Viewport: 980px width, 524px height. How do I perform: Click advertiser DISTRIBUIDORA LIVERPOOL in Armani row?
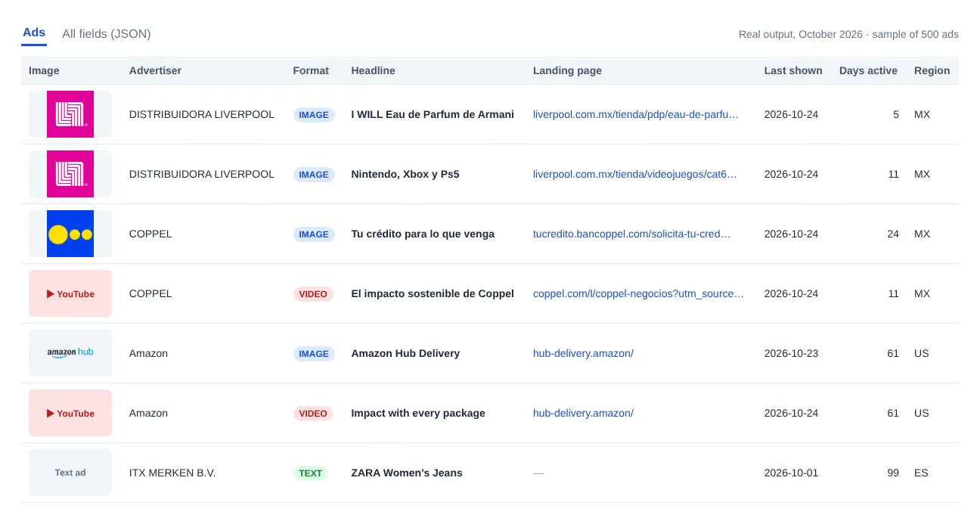click(x=202, y=115)
